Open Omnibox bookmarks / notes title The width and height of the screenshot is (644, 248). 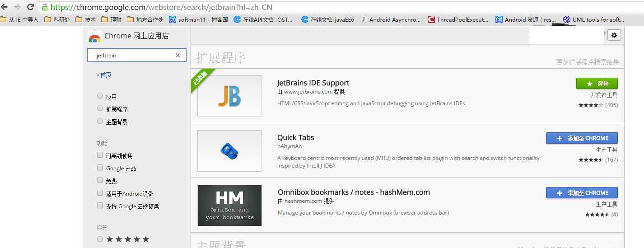[354, 192]
